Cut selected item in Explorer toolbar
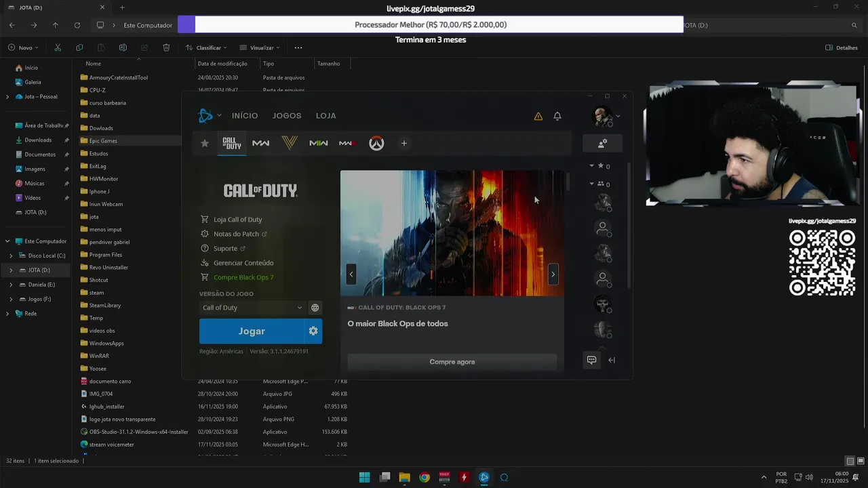868x488 pixels. [58, 47]
